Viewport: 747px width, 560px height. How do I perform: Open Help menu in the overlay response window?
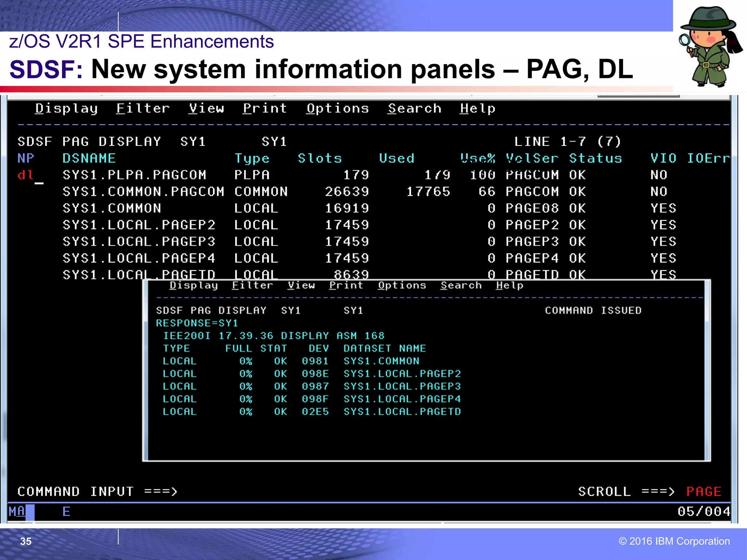click(510, 285)
